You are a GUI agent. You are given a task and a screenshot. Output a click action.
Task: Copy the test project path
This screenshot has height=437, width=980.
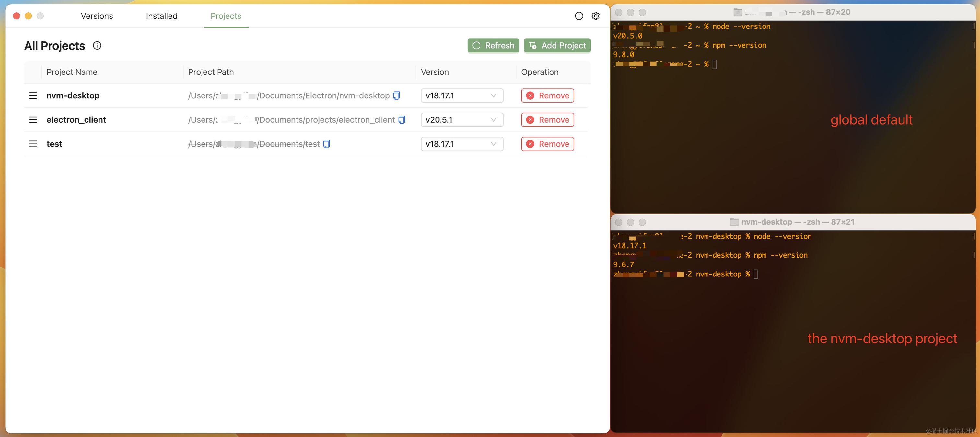(x=326, y=144)
